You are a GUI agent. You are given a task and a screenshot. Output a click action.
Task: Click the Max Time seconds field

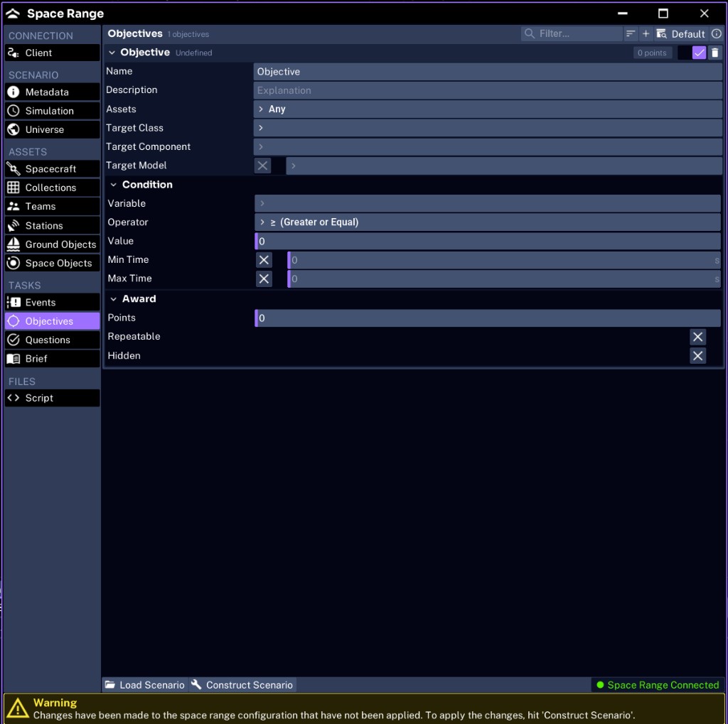504,279
